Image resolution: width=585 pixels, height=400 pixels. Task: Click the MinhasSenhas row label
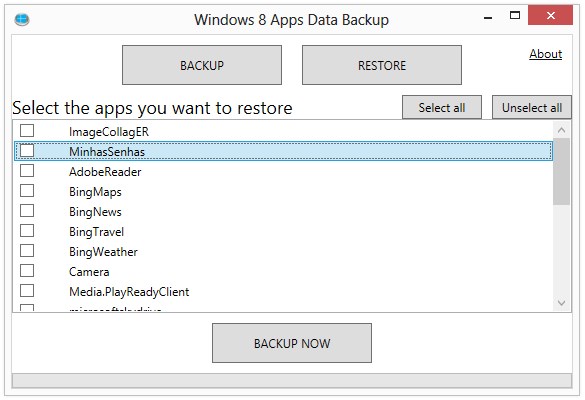point(107,152)
